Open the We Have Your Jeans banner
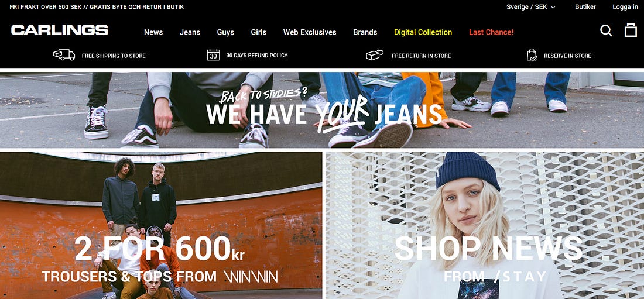This screenshot has width=644, height=299. point(322,110)
